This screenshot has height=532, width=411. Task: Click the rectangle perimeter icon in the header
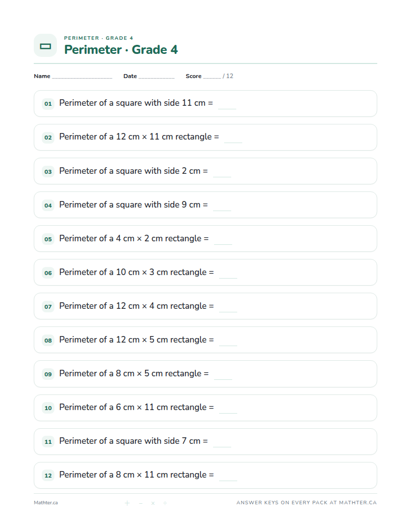[45, 46]
